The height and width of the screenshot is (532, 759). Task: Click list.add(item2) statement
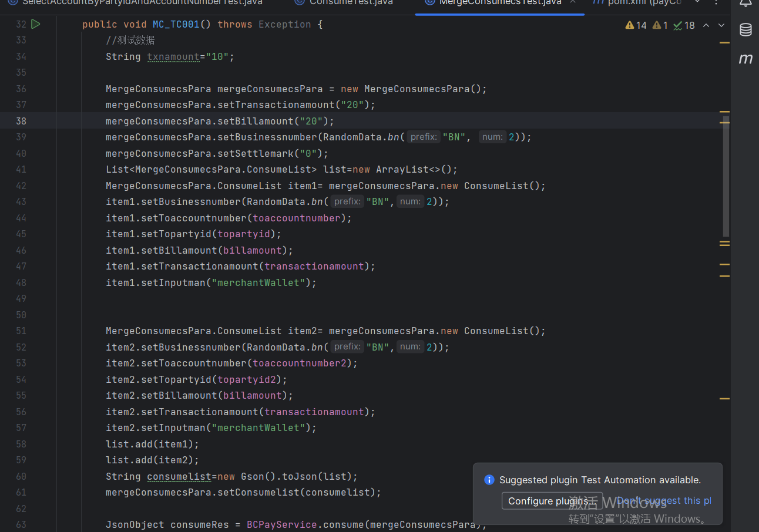point(153,460)
